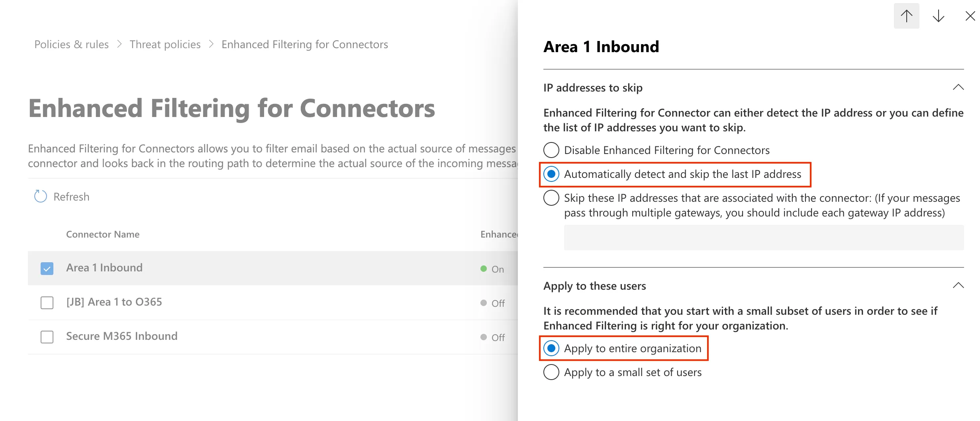Viewport: 980px width, 421px height.
Task: Check the Secure M365 Inbound connector
Action: click(x=47, y=337)
